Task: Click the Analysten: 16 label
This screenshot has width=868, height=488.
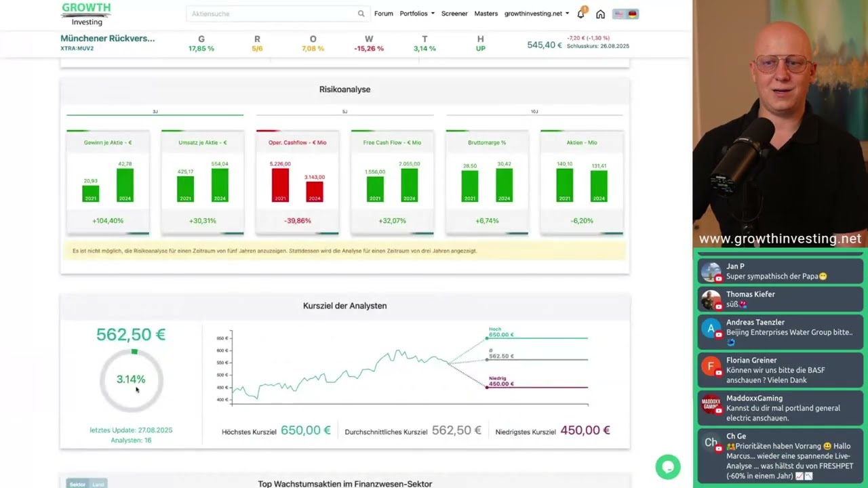Action: [131, 441]
